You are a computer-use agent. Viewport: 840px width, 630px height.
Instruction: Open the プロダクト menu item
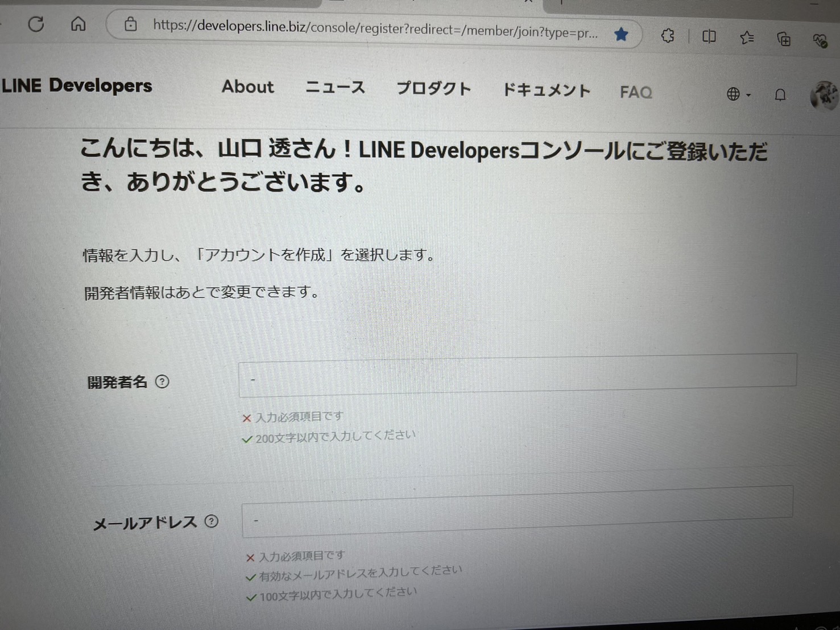[x=434, y=89]
